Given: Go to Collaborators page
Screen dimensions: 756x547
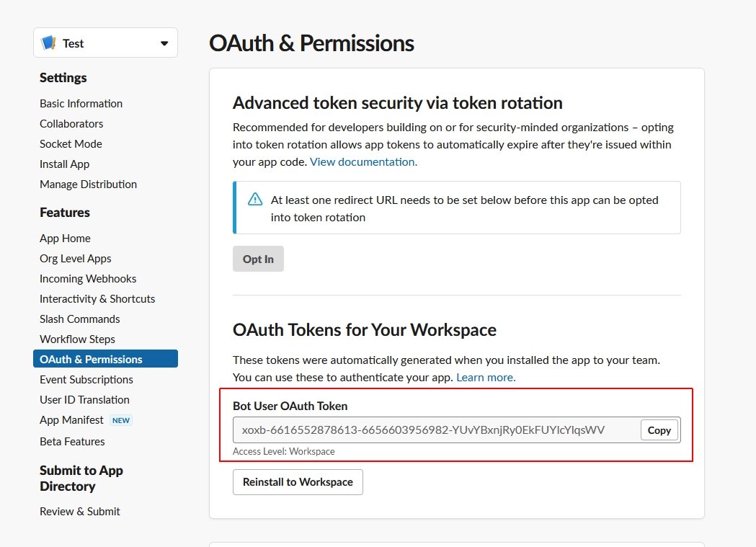Looking at the screenshot, I should click(71, 124).
